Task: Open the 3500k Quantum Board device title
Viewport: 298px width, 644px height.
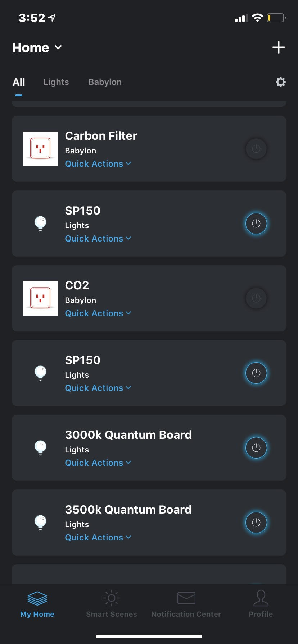Action: click(x=128, y=510)
